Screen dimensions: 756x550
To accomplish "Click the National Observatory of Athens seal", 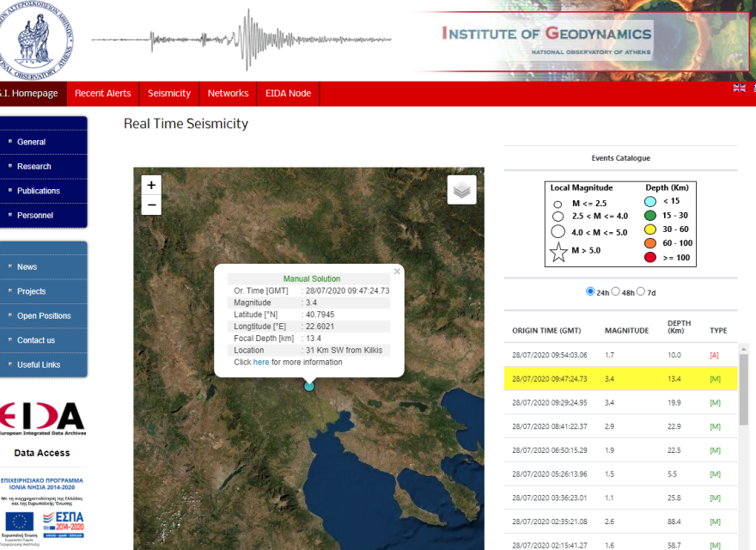I will 35,39.
